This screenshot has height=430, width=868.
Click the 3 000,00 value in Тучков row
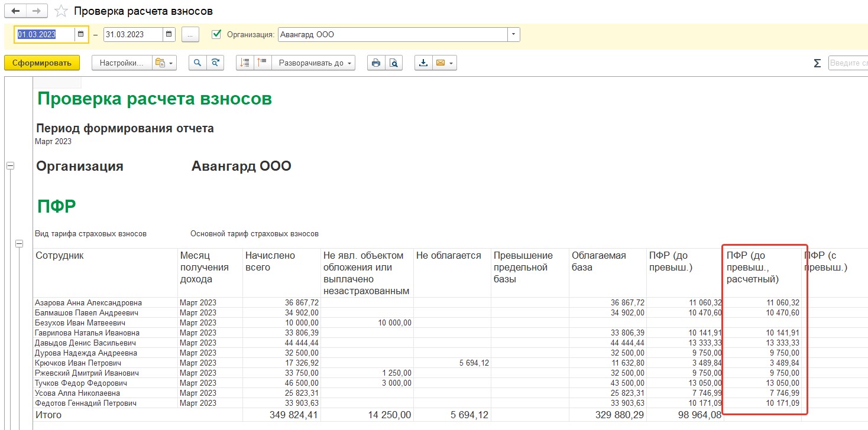[396, 383]
